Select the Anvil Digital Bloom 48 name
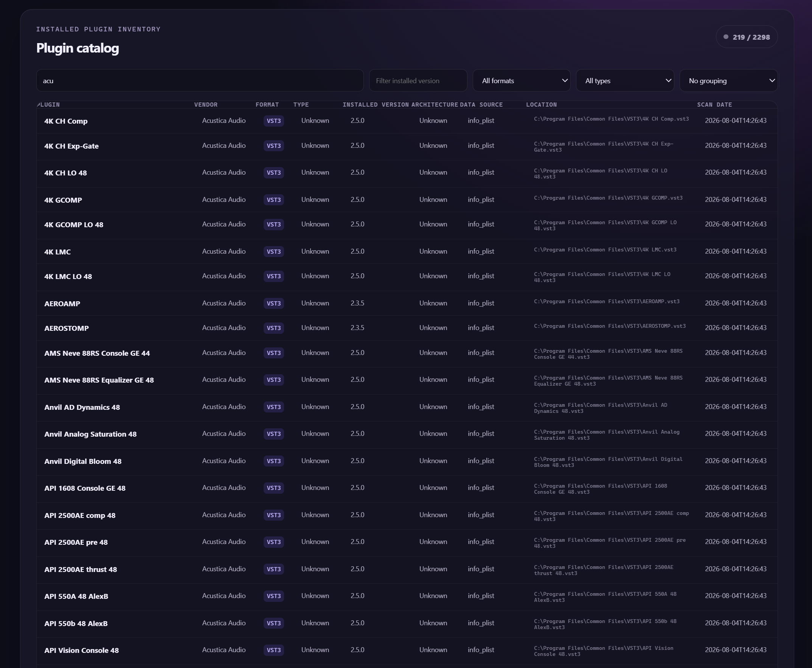The width and height of the screenshot is (812, 668). pos(83,461)
